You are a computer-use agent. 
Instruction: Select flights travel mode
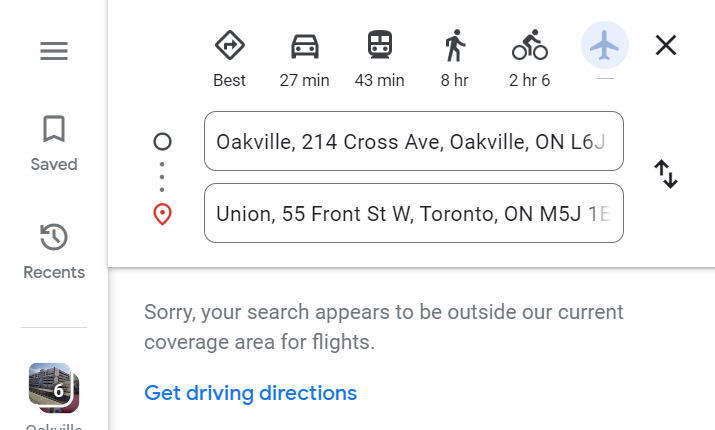click(x=604, y=45)
